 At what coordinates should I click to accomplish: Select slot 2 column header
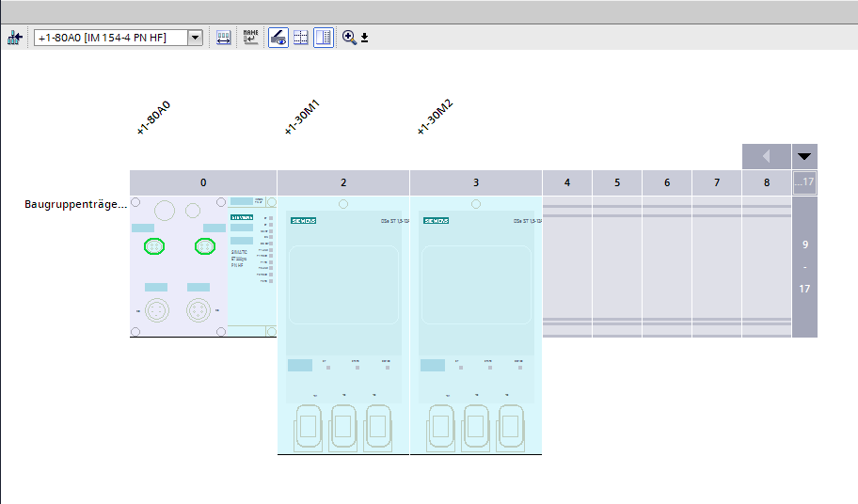pos(343,182)
